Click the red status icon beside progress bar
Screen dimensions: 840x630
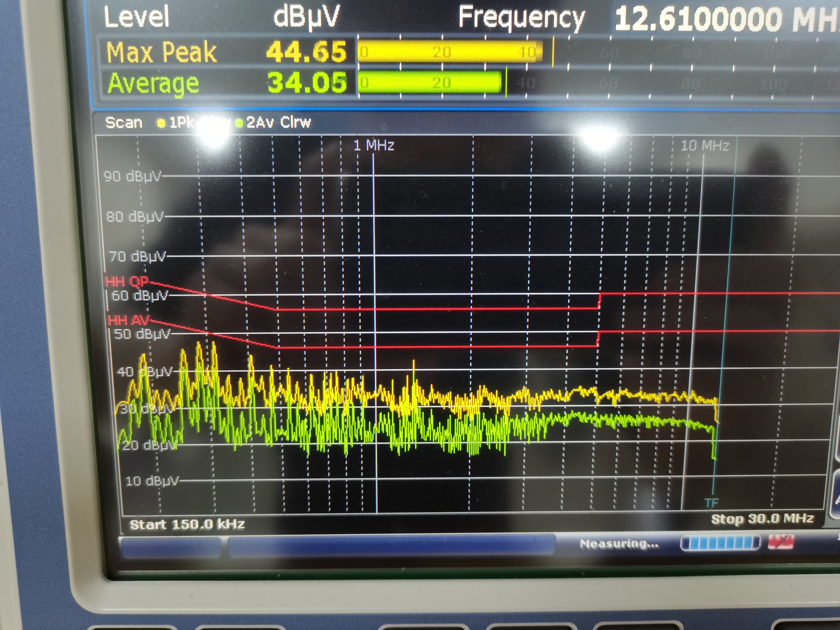(780, 542)
